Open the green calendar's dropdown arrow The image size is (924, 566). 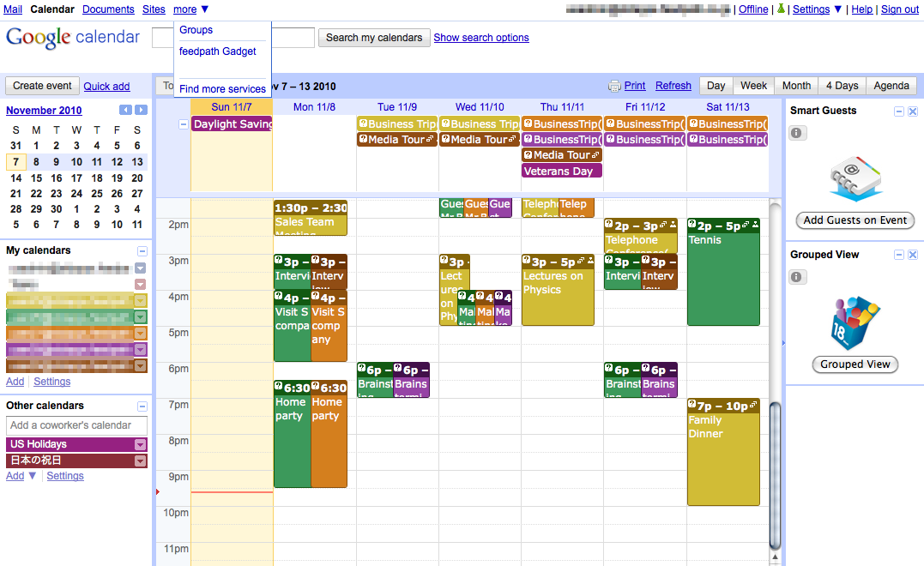coord(140,316)
